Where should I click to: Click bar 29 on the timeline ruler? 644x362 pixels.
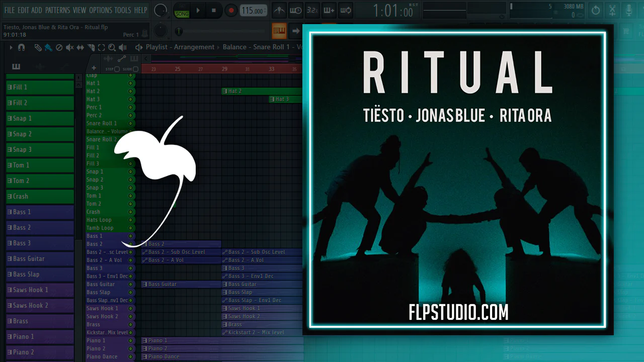pyautogui.click(x=224, y=69)
